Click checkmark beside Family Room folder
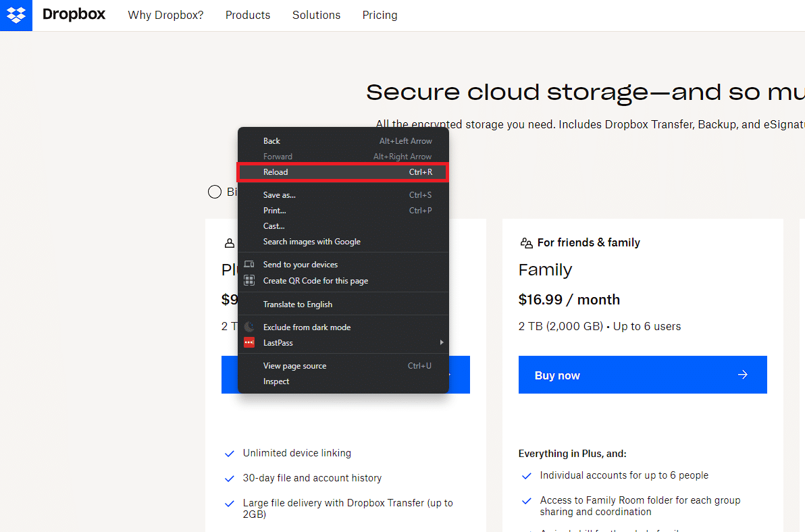805x532 pixels. pos(526,501)
